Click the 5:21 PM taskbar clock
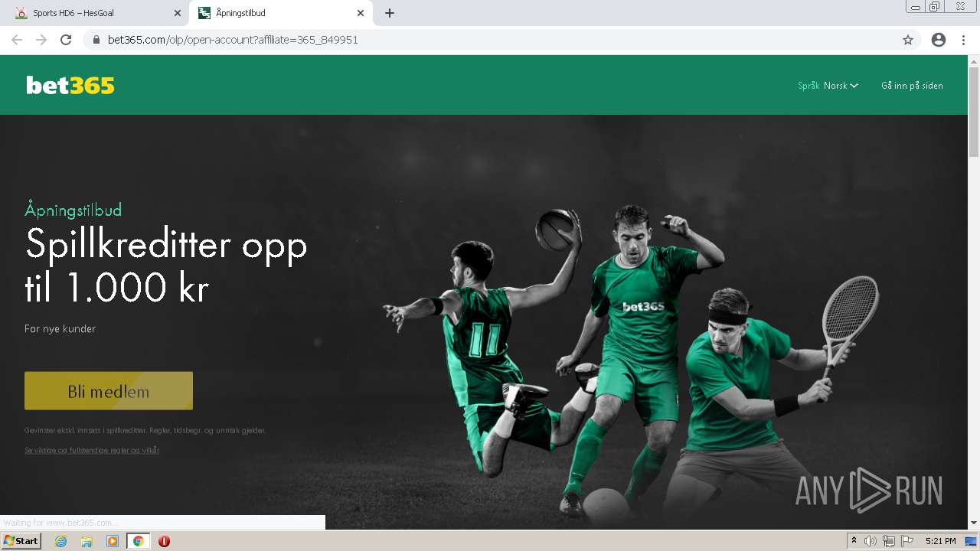This screenshot has height=551, width=980. [940, 541]
